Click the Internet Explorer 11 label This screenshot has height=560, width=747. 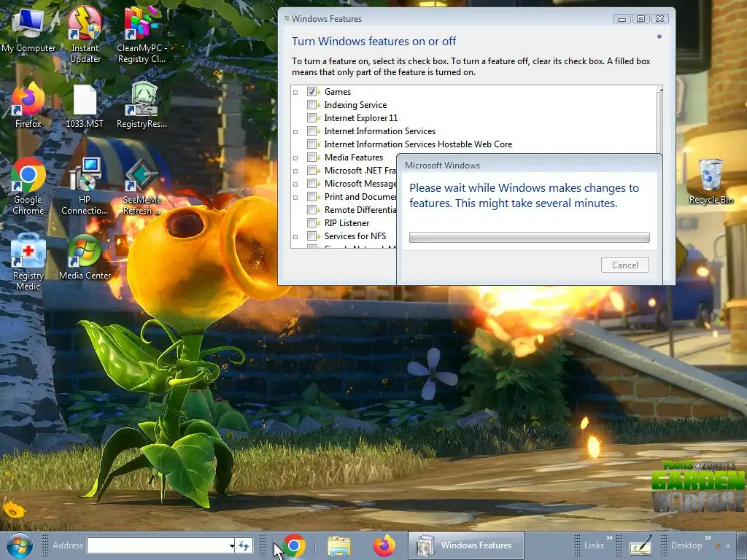tap(360, 117)
